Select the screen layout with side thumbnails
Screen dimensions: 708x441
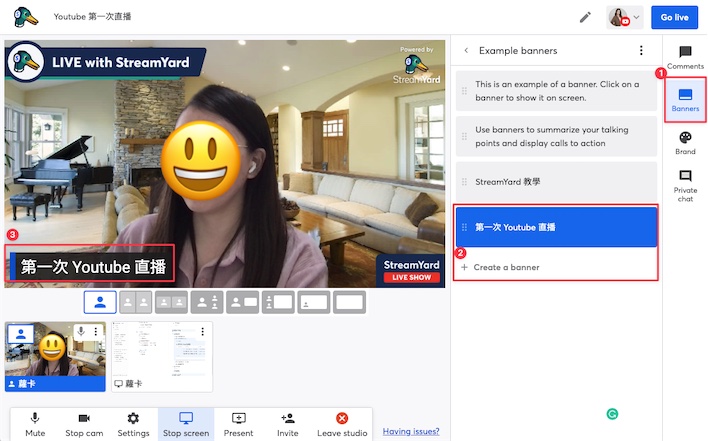[278, 302]
